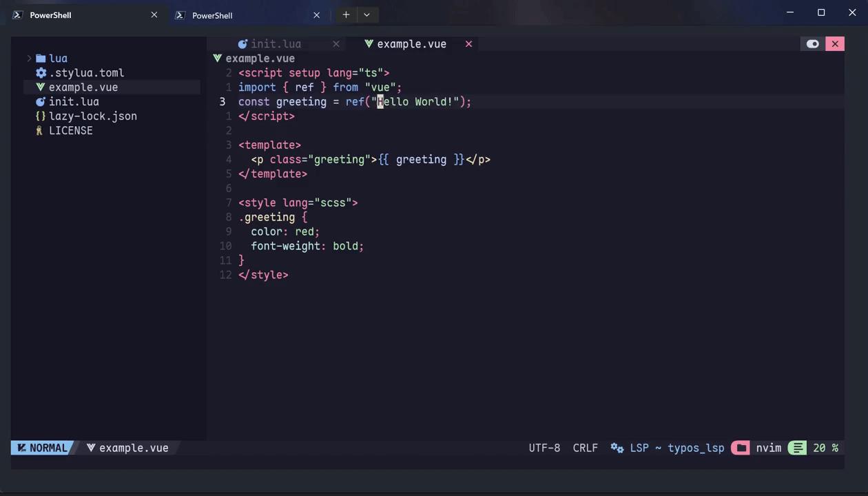The image size is (868, 496).
Task: Click the NORMAL mode indicator in the statusline
Action: coord(43,448)
